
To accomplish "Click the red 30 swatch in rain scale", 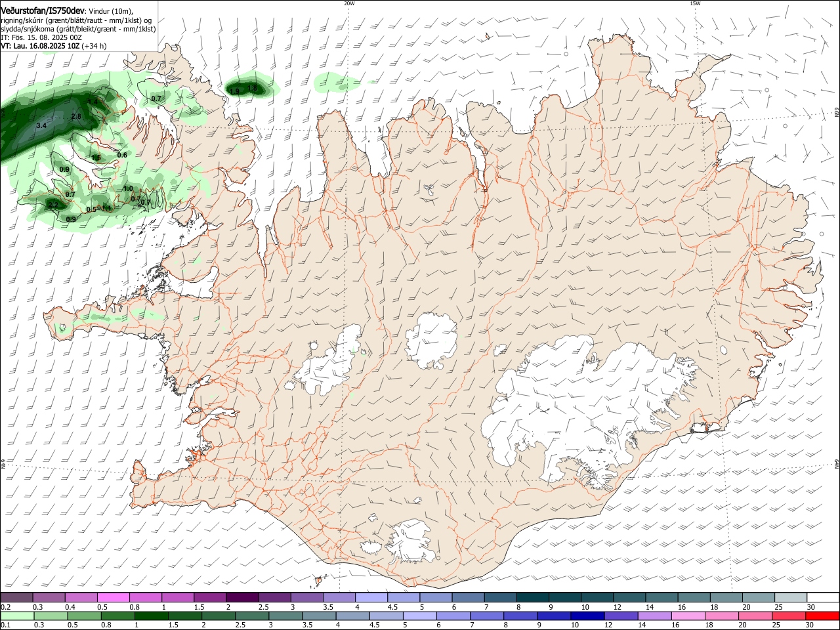I will point(823,616).
